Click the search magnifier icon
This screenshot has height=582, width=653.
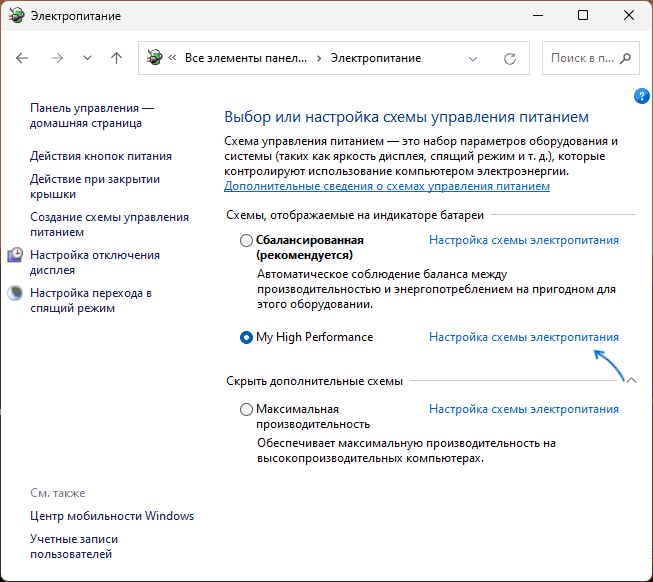(x=625, y=58)
